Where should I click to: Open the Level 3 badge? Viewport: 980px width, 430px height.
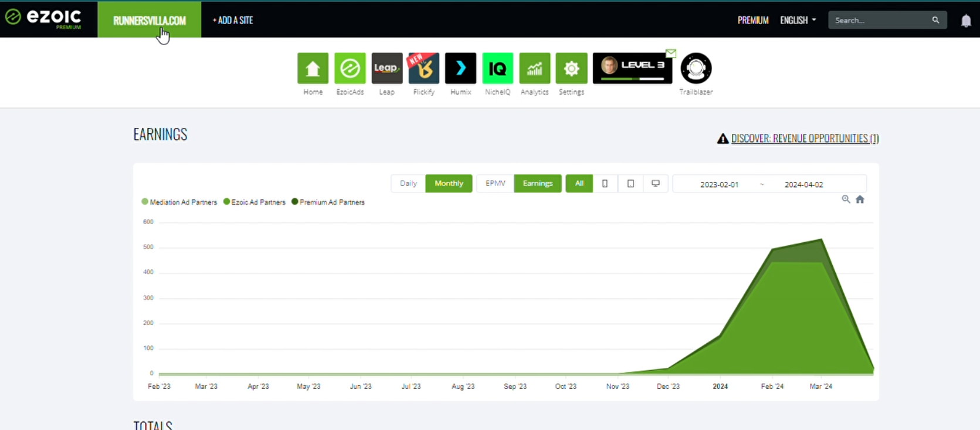pos(632,68)
